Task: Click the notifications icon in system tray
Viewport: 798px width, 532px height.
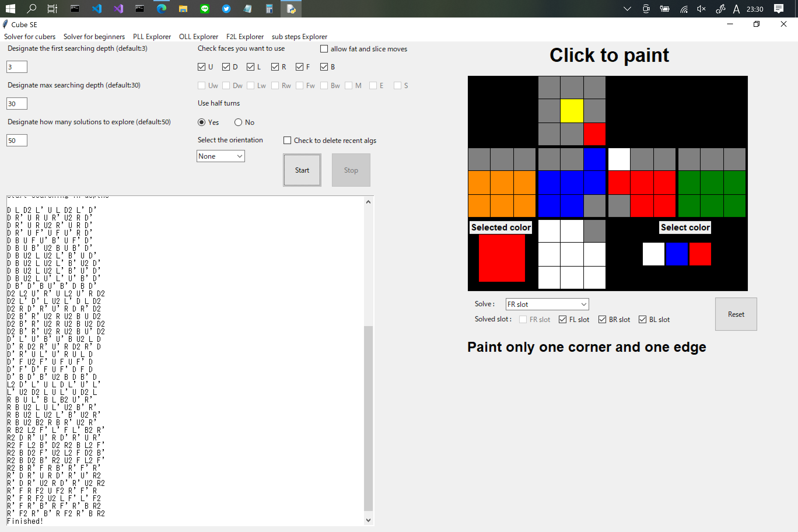Action: point(779,9)
